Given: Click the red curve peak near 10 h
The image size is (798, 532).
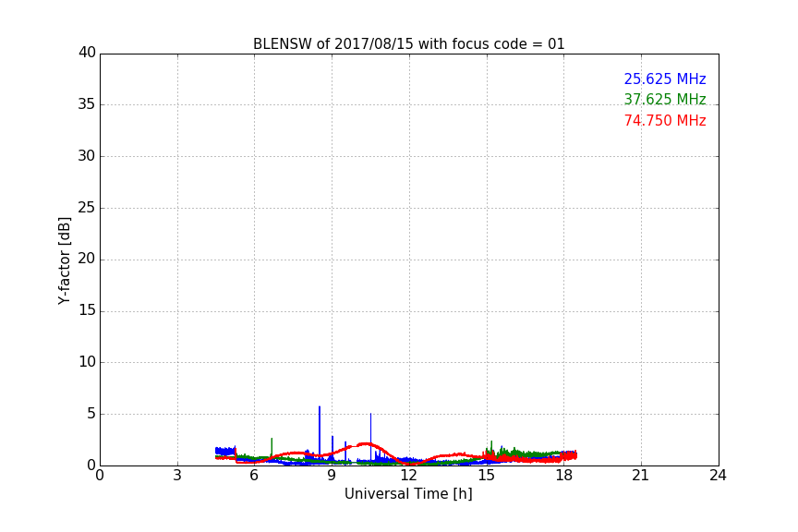Looking at the screenshot, I should click(366, 444).
